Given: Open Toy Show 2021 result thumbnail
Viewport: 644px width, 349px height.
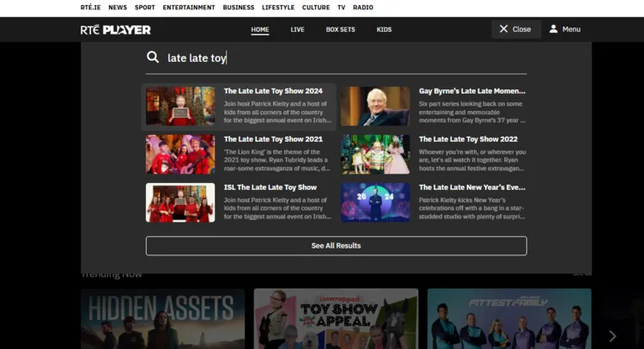Looking at the screenshot, I should point(180,154).
